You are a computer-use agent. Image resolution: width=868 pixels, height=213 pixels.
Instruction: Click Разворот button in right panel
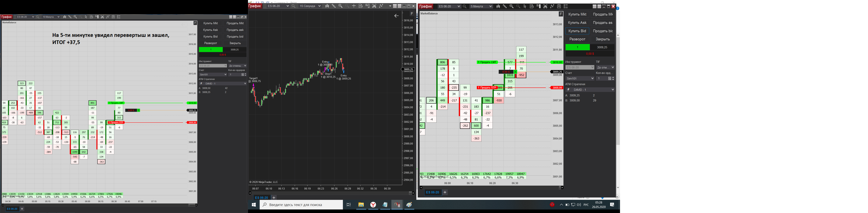click(577, 40)
